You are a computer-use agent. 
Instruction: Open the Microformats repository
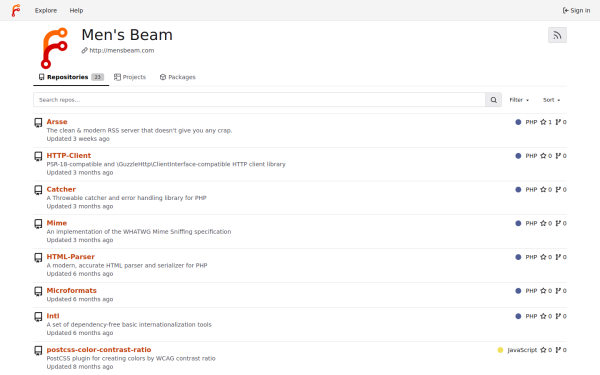tap(72, 290)
